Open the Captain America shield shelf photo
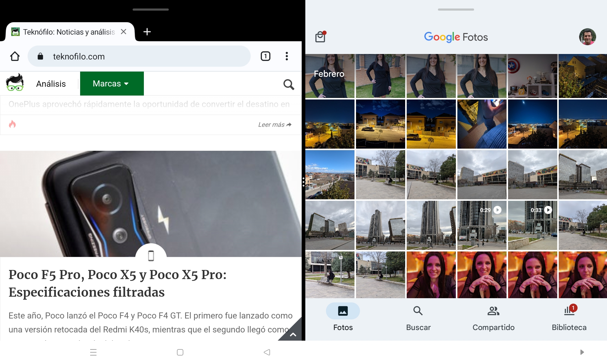The height and width of the screenshot is (364, 607). (x=533, y=76)
